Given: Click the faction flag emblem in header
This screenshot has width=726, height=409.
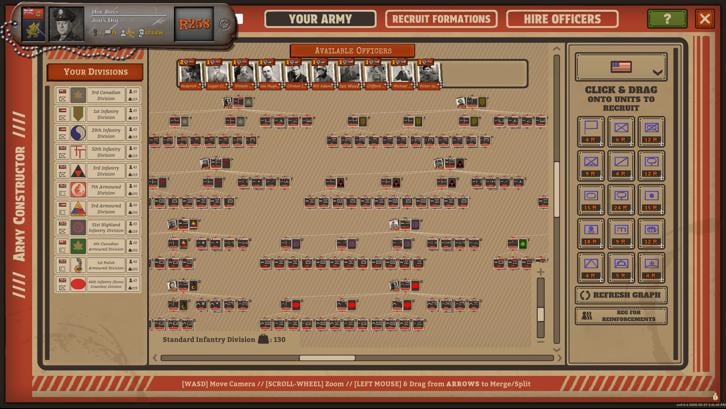Looking at the screenshot, I should (33, 24).
